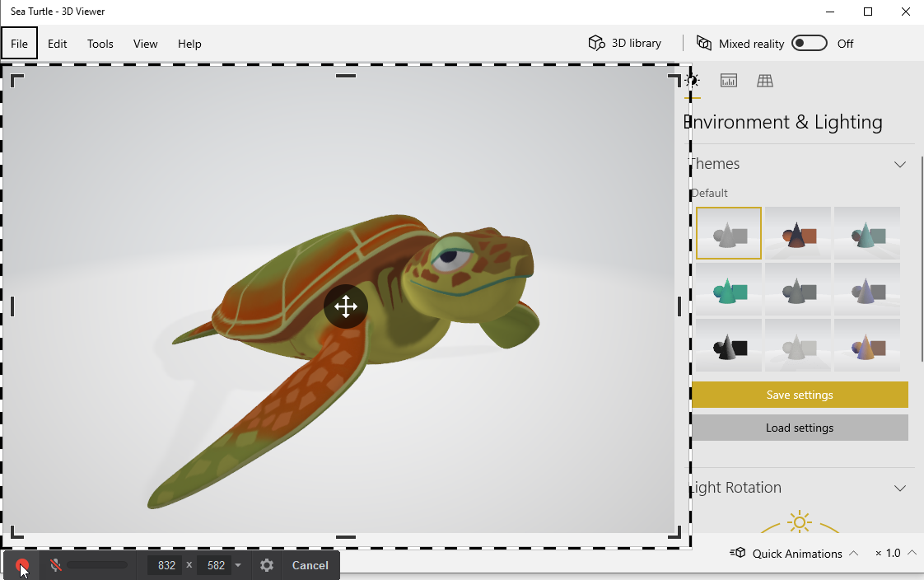The height and width of the screenshot is (580, 924).
Task: Collapse the Themes section
Action: 900,164
